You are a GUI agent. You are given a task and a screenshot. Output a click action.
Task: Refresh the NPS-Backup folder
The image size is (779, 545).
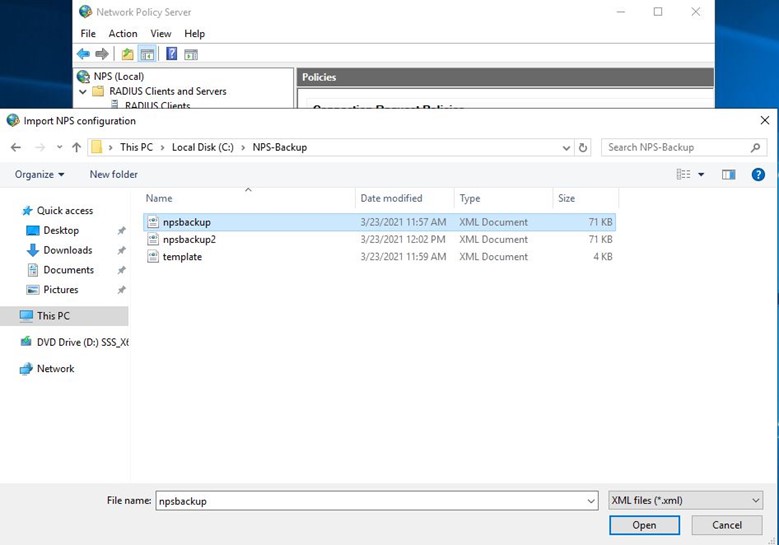[583, 148]
